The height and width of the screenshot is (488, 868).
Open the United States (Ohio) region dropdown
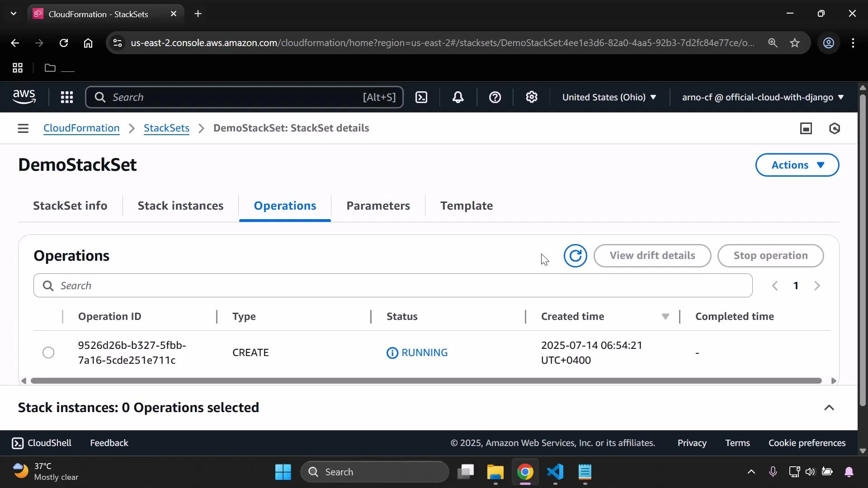tap(609, 97)
